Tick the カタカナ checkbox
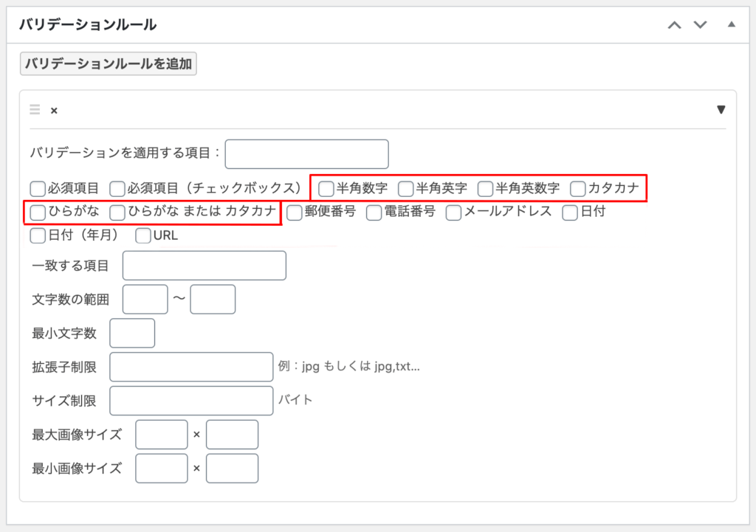The height and width of the screenshot is (532, 756). [x=577, y=188]
